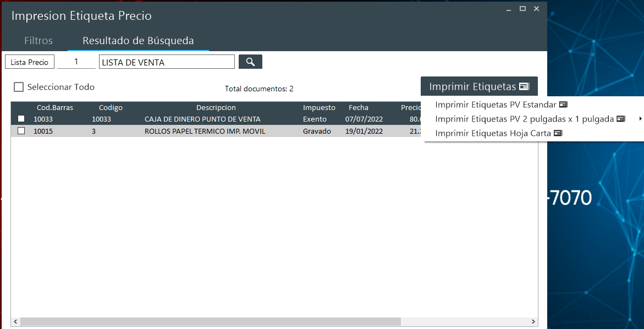Maximize the Impresion Etiqueta Precio window
This screenshot has width=644, height=329.
point(522,8)
